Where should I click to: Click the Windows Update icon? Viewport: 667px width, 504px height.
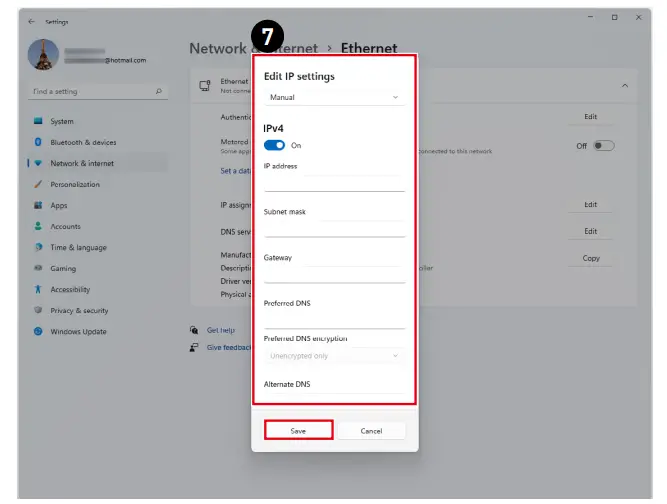[38, 331]
